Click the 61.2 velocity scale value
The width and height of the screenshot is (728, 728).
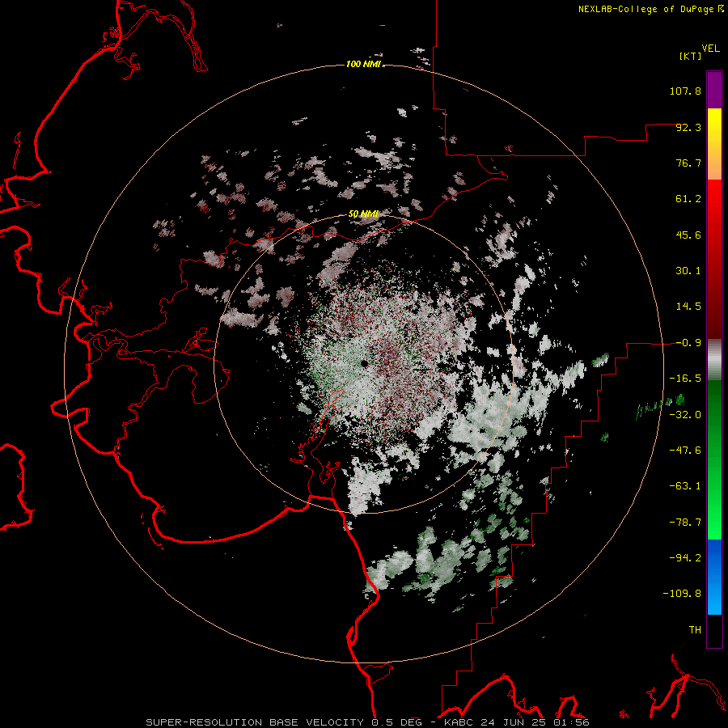tap(688, 199)
